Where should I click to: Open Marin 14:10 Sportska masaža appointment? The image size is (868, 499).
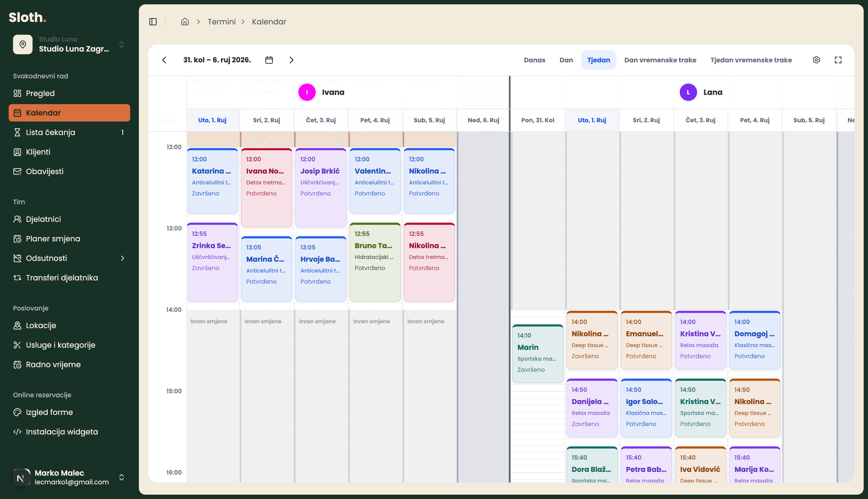[x=538, y=353]
